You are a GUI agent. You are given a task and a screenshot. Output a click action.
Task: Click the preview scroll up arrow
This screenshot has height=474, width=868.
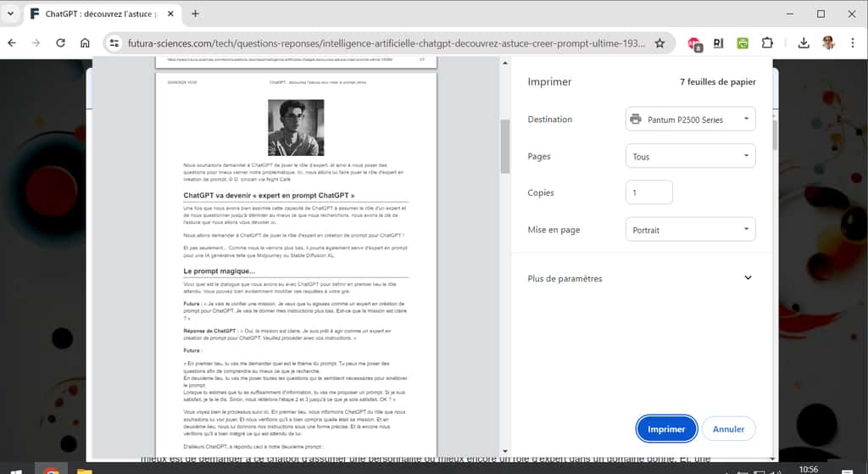(505, 63)
